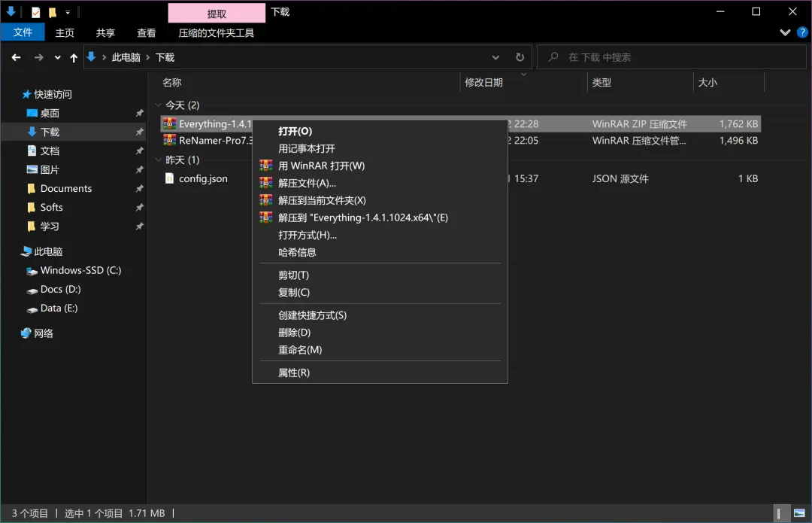The height and width of the screenshot is (523, 812).
Task: Go up one folder level
Action: 74,57
